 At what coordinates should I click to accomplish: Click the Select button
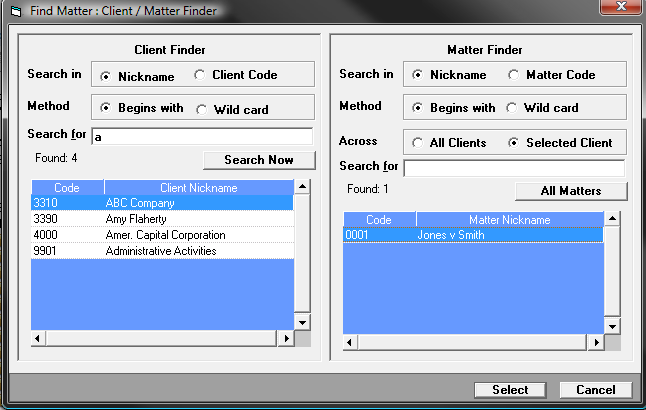(509, 390)
